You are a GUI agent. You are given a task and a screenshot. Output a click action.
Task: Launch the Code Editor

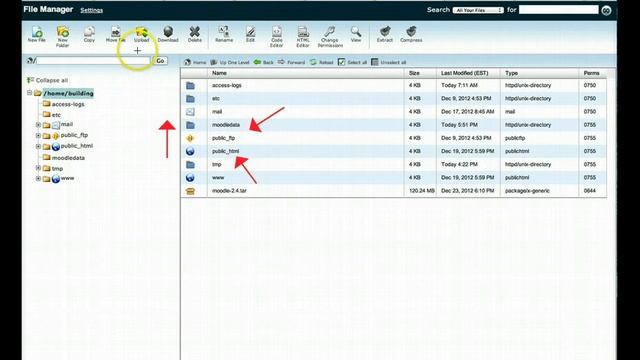point(276,36)
